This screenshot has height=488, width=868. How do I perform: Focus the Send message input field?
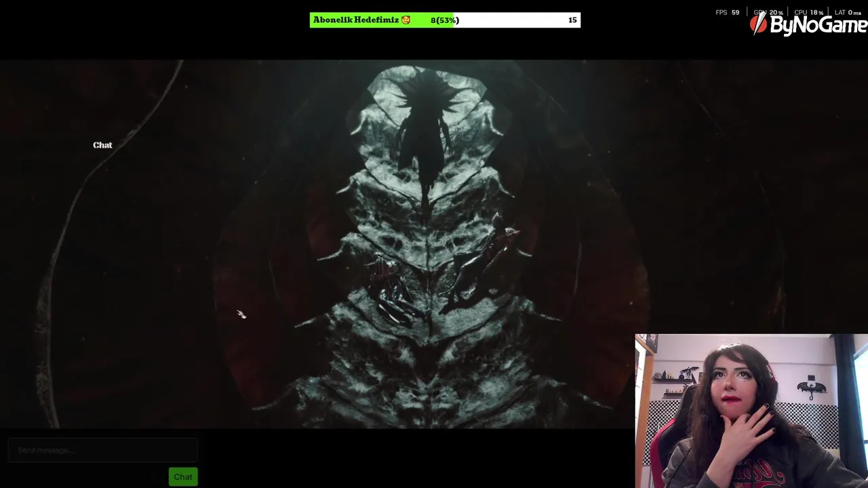pos(102,450)
